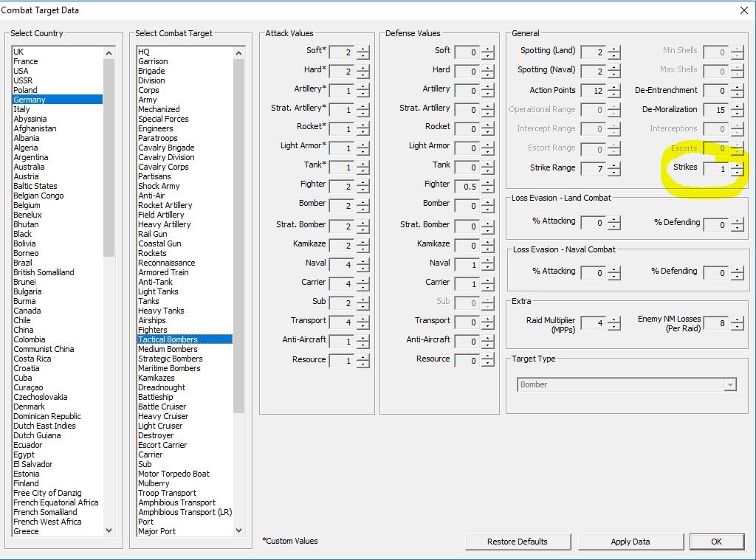756x560 pixels.
Task: Increase the Strikes value with up arrow
Action: click(x=738, y=165)
